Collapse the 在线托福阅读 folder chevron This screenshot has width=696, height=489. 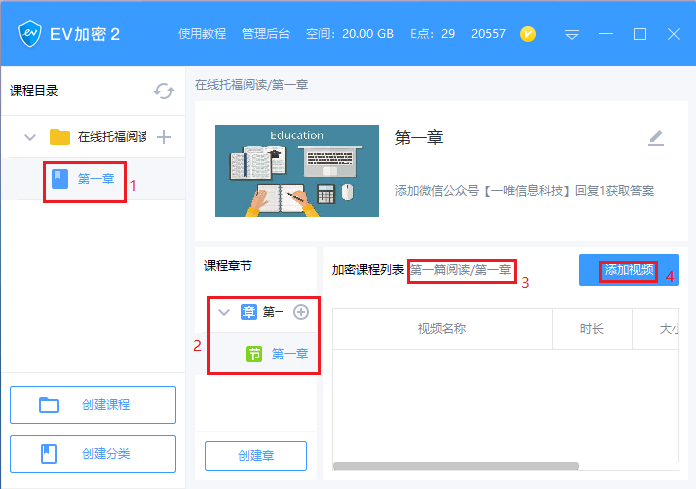tap(30, 137)
